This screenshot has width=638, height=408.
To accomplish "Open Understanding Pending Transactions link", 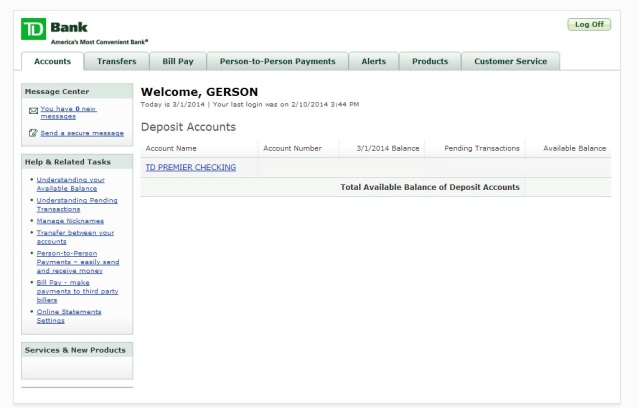I will (x=77, y=205).
